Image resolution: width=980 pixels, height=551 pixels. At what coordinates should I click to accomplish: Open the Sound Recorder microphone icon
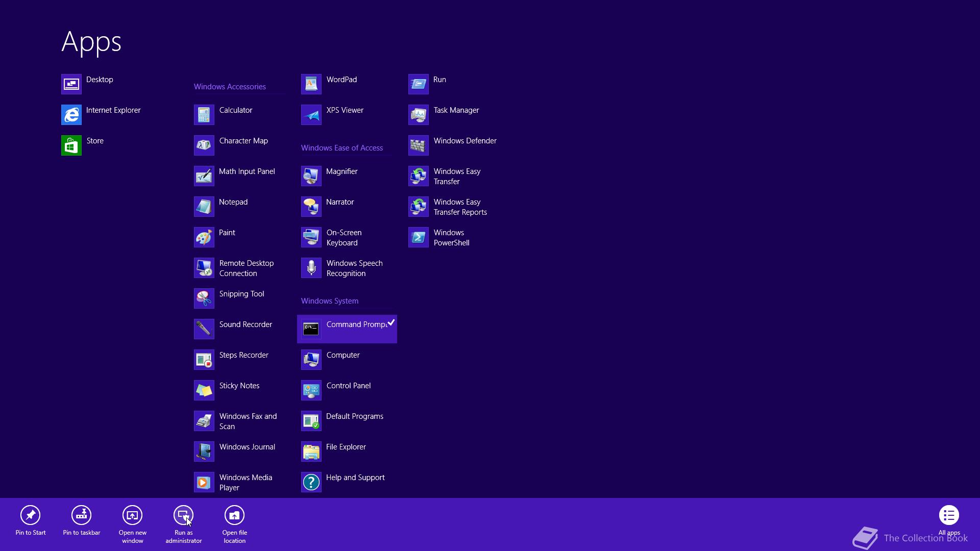pyautogui.click(x=204, y=329)
